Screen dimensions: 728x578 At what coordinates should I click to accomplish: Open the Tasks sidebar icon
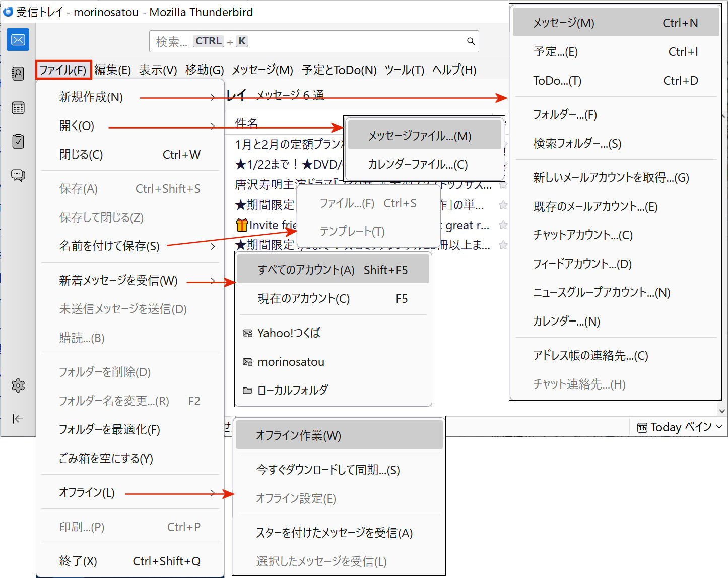pos(18,142)
